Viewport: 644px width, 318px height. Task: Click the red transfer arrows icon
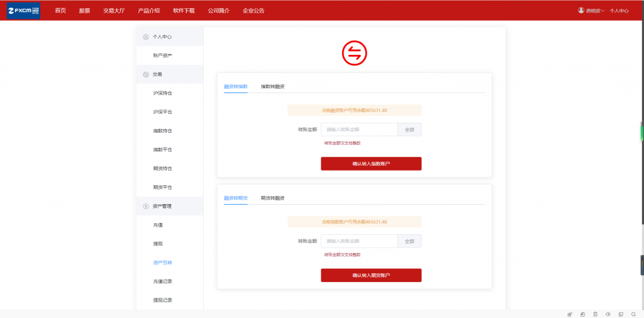point(355,53)
